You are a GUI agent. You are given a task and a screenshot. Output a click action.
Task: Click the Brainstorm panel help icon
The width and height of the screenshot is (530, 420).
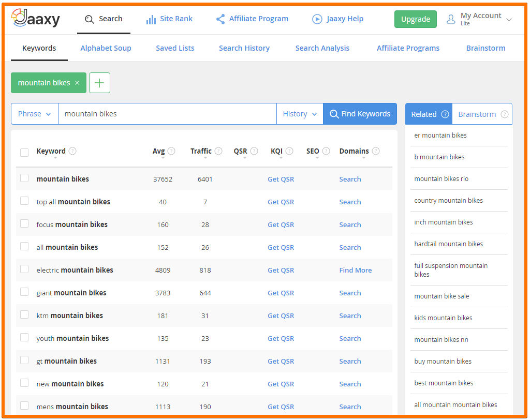click(504, 114)
